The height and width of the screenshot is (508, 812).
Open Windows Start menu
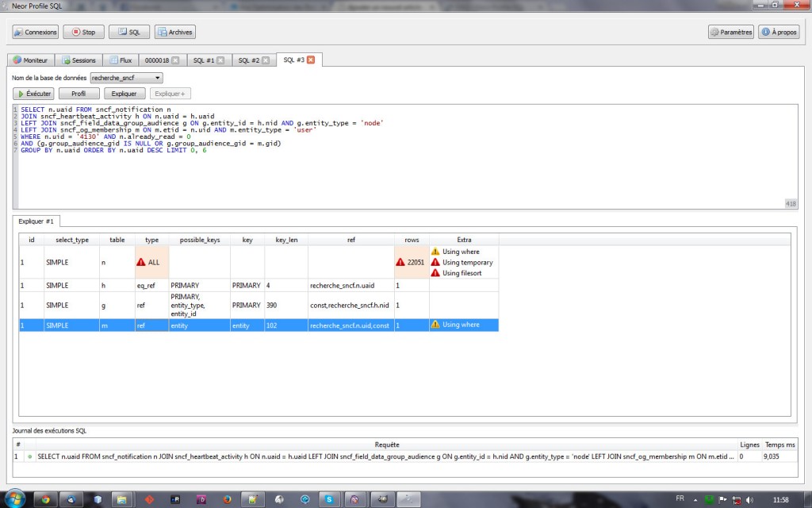(x=16, y=498)
